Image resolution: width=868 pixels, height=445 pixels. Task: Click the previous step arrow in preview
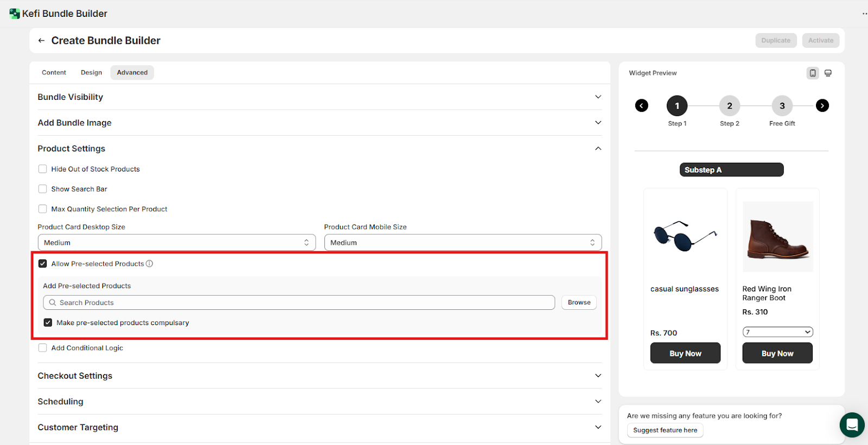click(641, 106)
